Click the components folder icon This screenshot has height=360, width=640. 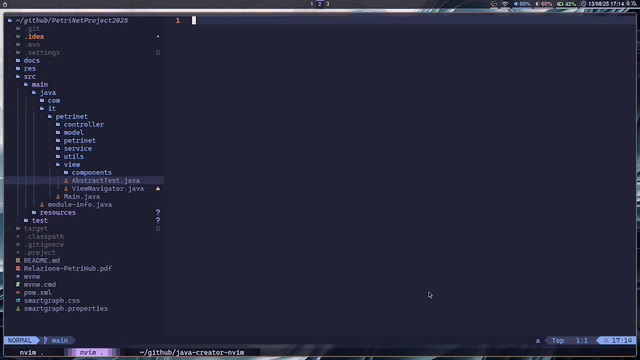tap(66, 173)
